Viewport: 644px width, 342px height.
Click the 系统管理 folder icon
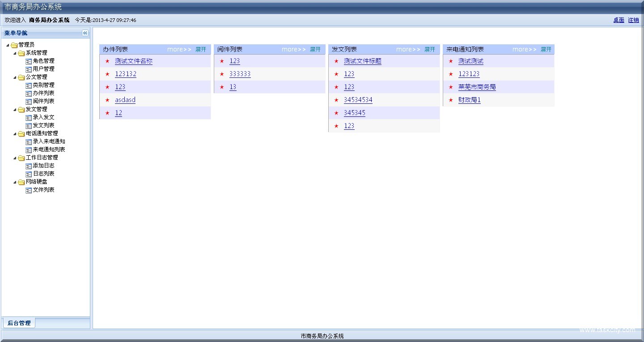click(21, 53)
